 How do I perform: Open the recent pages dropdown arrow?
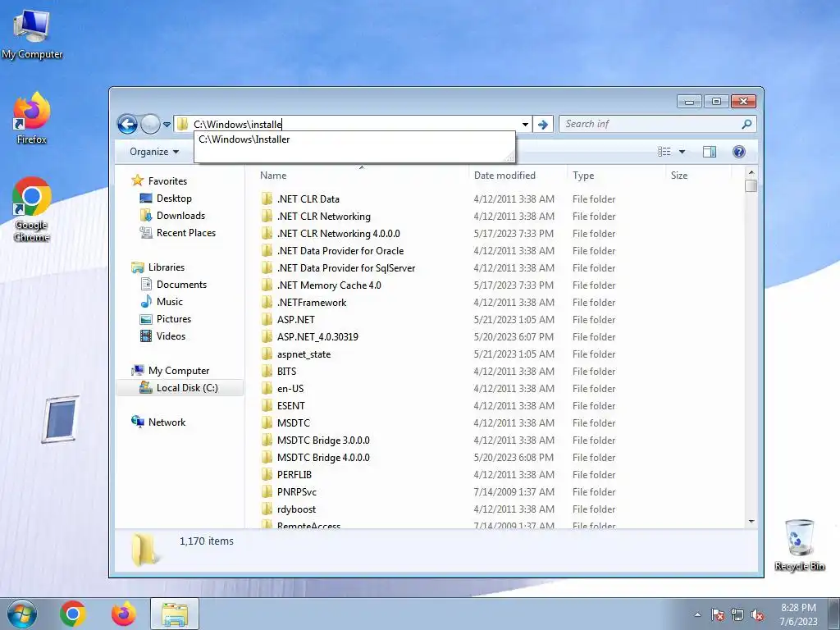pos(167,125)
